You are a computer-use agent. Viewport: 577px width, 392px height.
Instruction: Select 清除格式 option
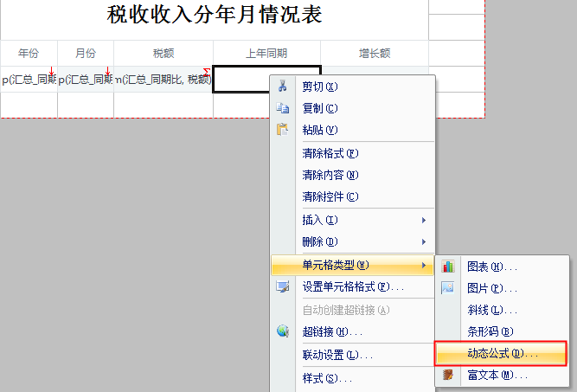[x=353, y=153]
